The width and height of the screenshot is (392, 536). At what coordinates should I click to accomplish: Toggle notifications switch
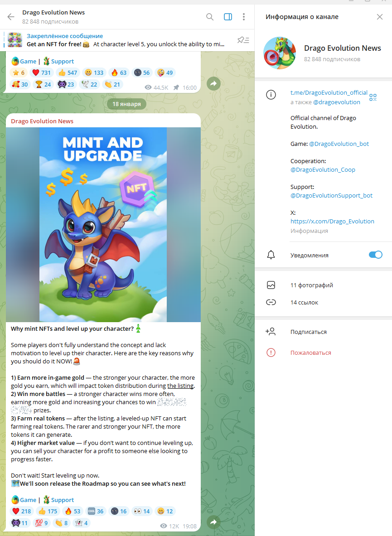(375, 255)
